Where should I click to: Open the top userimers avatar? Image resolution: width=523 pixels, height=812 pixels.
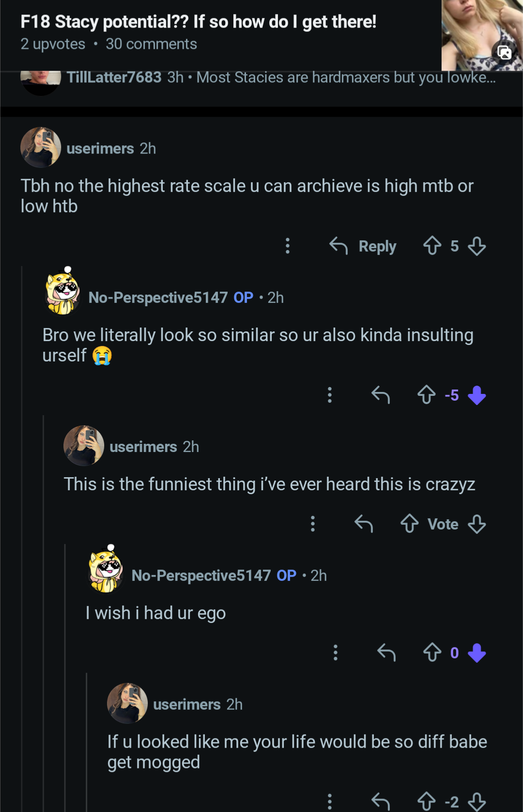tap(41, 147)
